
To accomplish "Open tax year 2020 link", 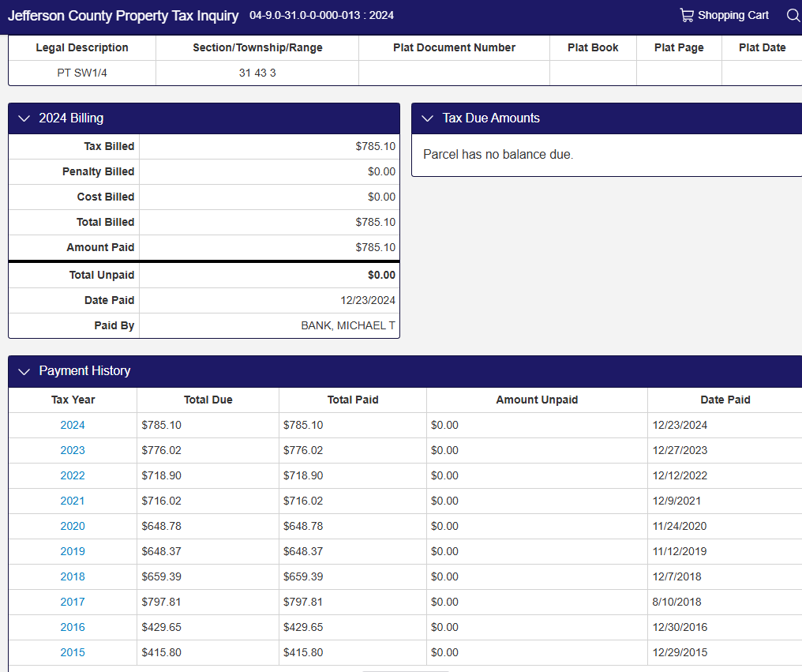I will pos(73,526).
